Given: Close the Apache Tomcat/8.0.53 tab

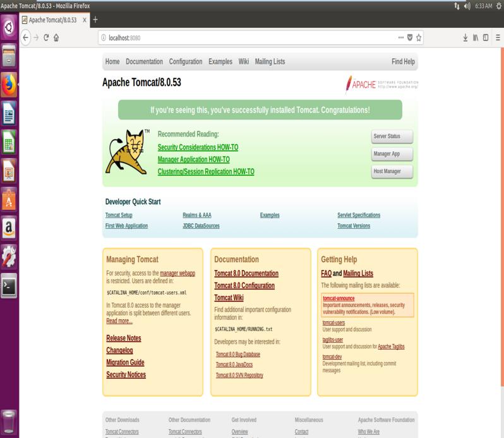Looking at the screenshot, I should pos(85,20).
